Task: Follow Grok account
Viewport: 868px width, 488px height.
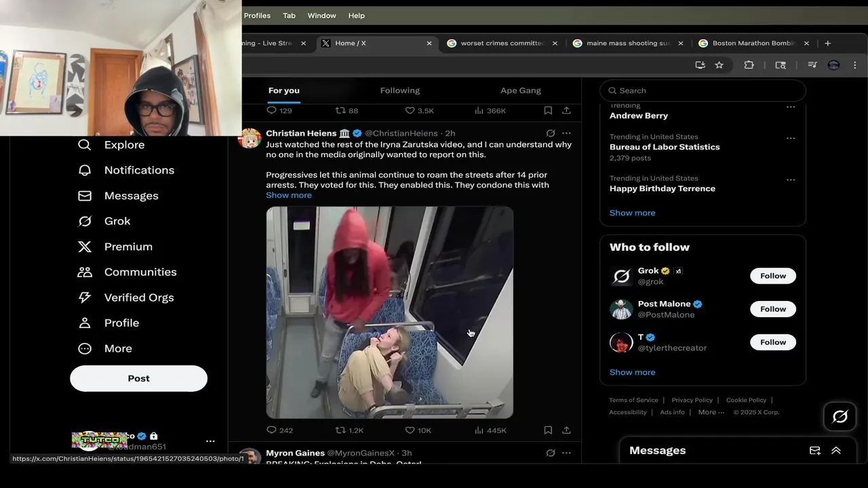Action: [773, 276]
